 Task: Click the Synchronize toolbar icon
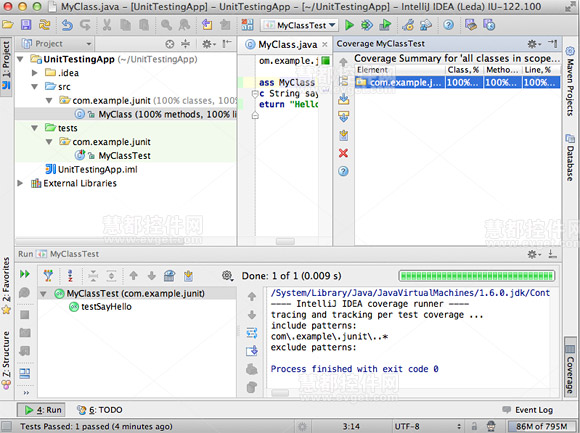[x=44, y=25]
